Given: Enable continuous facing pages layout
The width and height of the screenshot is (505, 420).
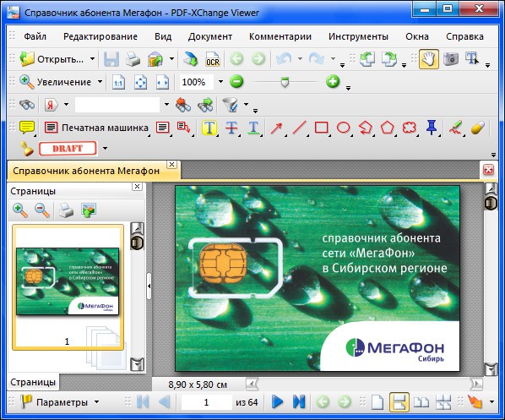Looking at the screenshot, I should [443, 402].
